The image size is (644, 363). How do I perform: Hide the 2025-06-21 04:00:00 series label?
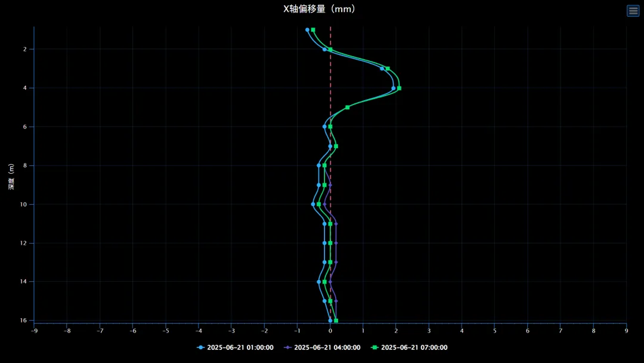[x=327, y=347]
